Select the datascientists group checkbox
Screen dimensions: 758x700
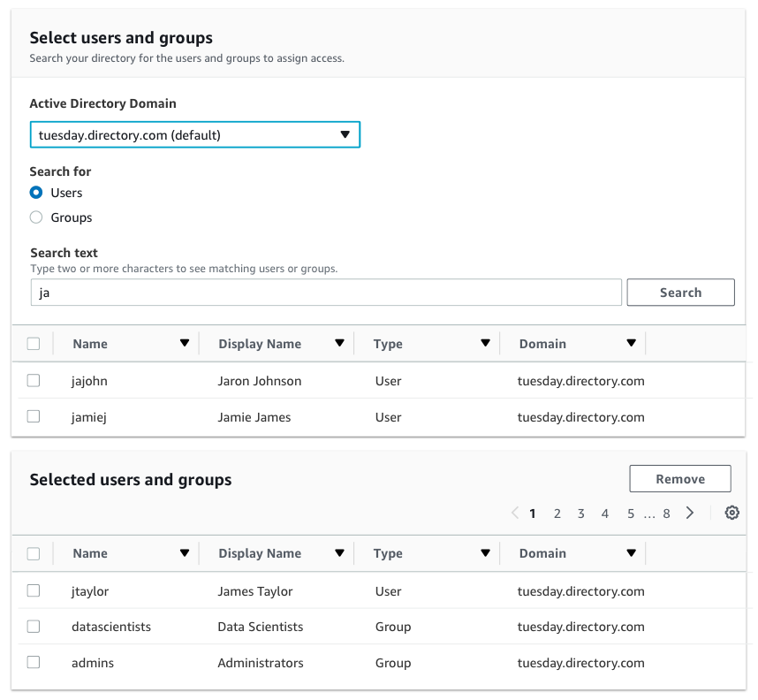pos(34,627)
